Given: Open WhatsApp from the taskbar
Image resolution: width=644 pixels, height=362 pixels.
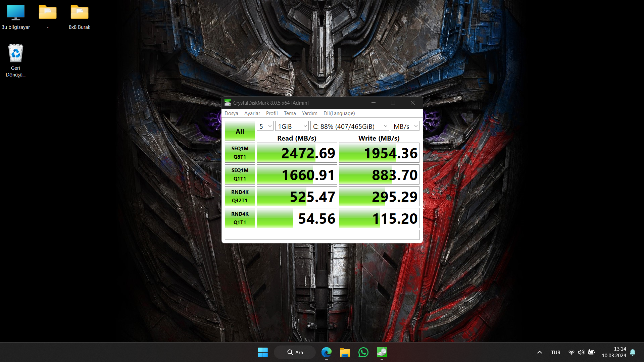Looking at the screenshot, I should (363, 352).
